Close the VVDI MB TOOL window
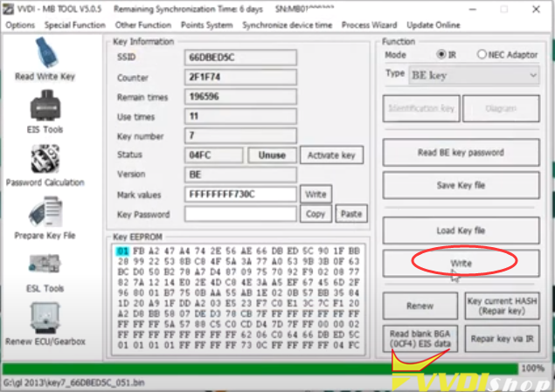 click(x=536, y=10)
